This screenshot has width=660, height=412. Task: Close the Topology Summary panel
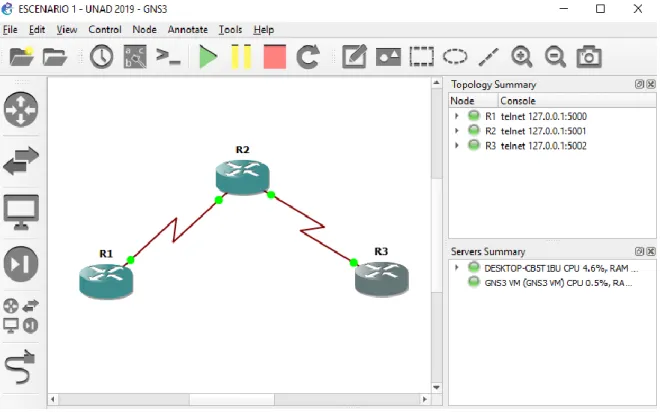coord(651,84)
